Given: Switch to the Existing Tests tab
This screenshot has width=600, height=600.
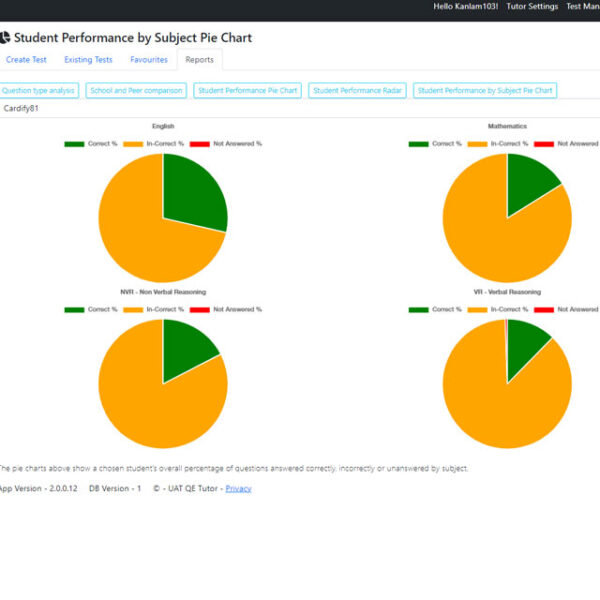Looking at the screenshot, I should coord(88,60).
